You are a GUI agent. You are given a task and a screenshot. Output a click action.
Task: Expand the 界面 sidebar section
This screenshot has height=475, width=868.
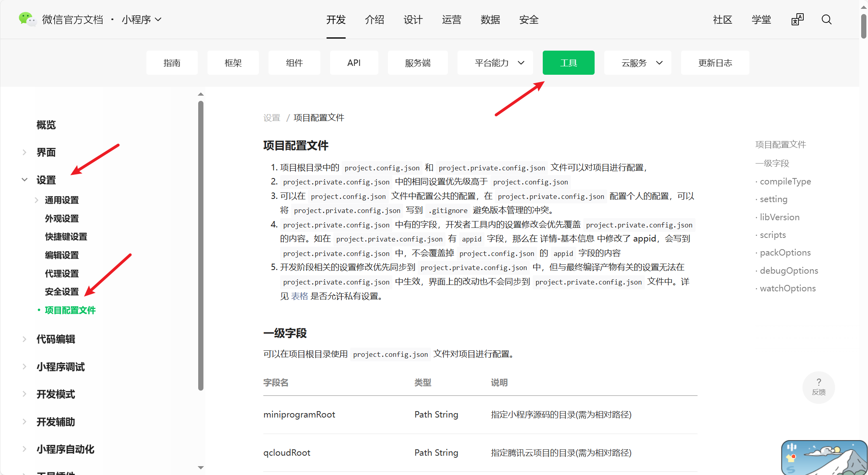pos(25,152)
